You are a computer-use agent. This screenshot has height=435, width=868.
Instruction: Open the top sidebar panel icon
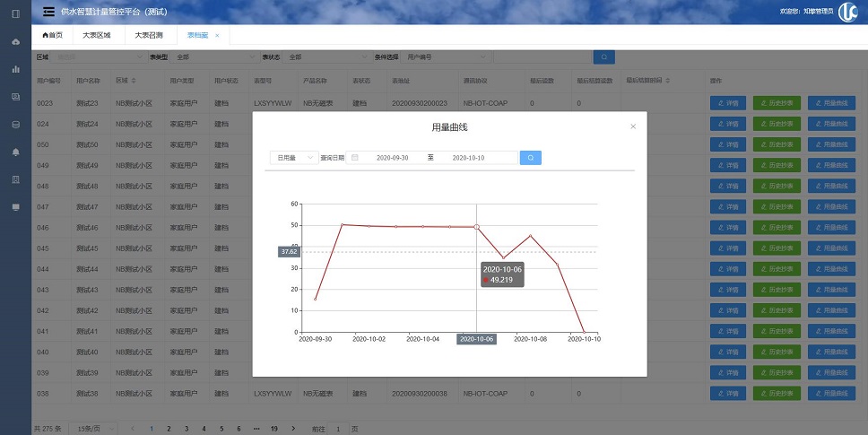click(15, 13)
